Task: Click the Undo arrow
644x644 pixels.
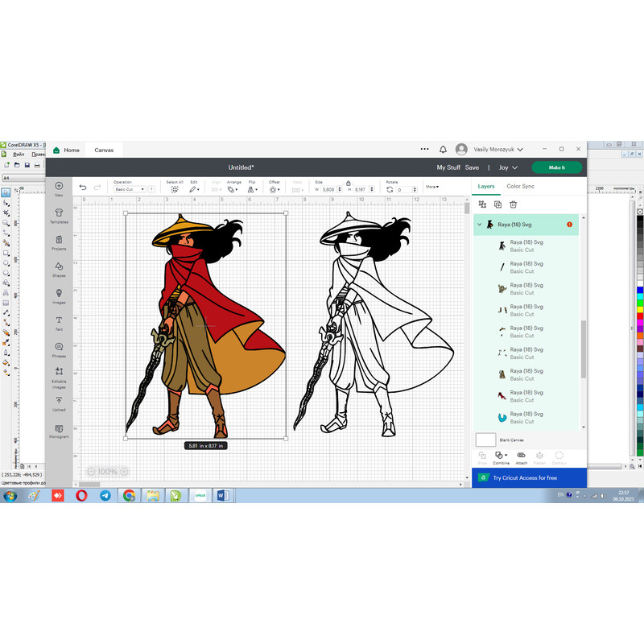Action: [x=83, y=188]
